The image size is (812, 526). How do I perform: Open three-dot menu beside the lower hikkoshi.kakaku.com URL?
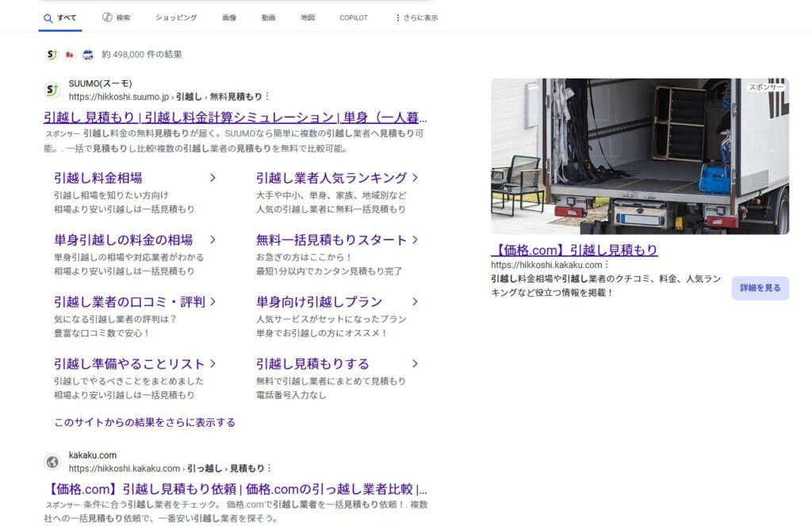point(270,469)
